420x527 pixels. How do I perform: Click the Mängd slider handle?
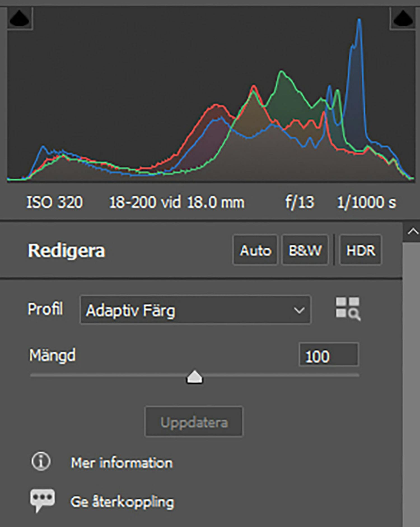coord(194,377)
